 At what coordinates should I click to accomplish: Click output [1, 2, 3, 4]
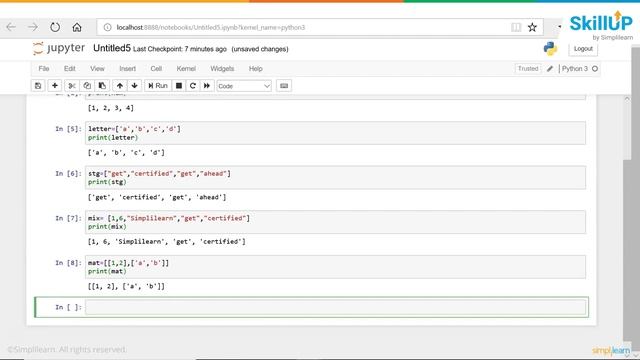(111, 108)
